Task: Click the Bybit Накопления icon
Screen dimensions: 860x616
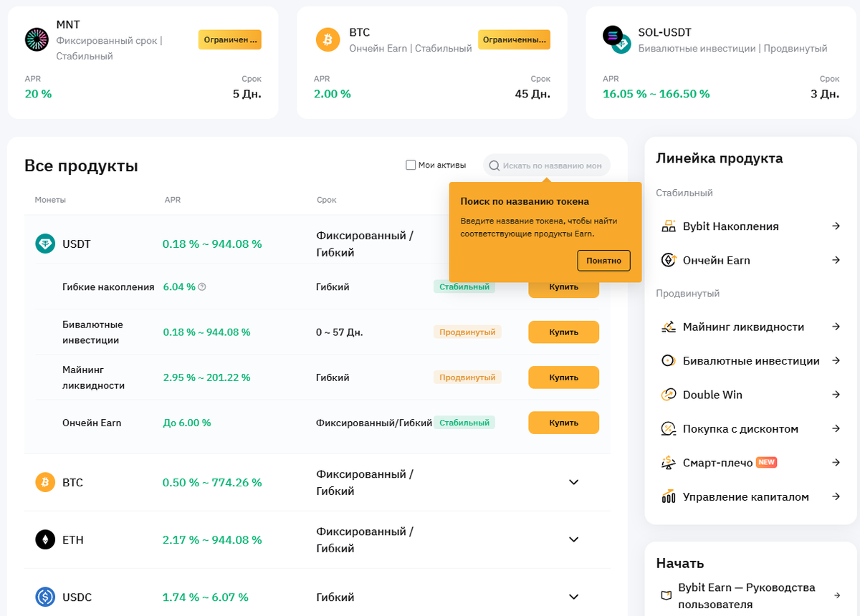Action: click(x=668, y=226)
